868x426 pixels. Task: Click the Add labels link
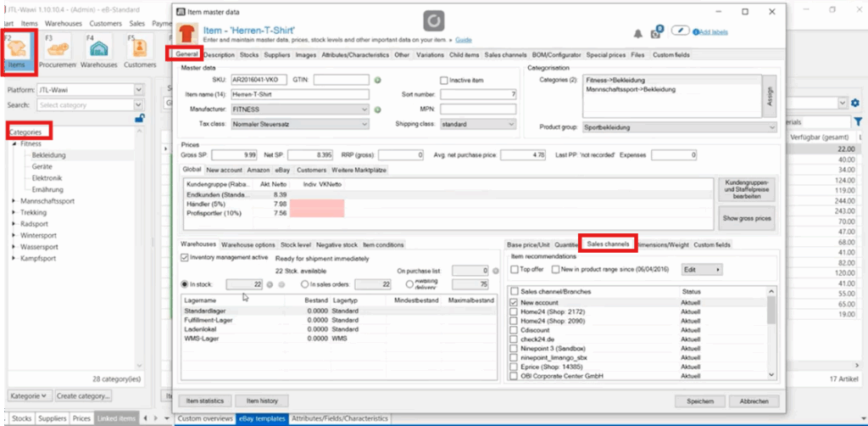pos(714,32)
